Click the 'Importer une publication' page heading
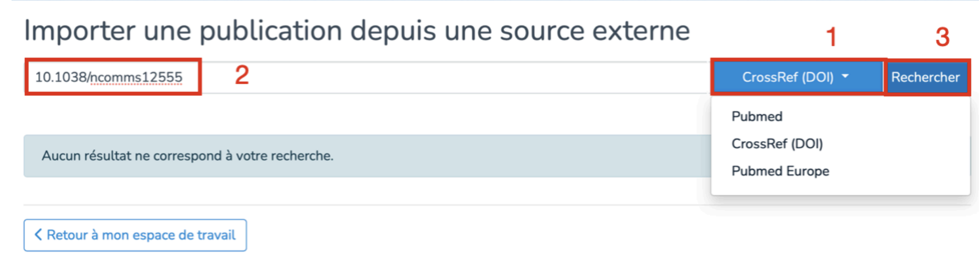The height and width of the screenshot is (280, 980). tap(356, 31)
